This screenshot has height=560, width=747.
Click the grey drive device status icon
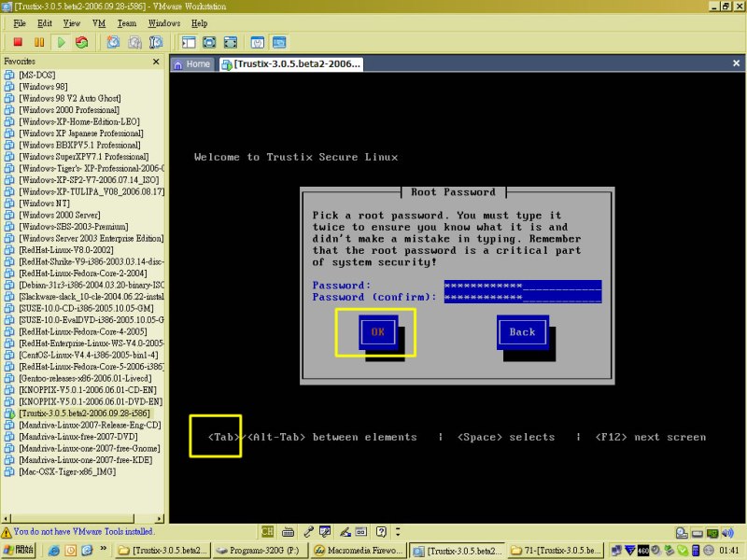coord(697,533)
